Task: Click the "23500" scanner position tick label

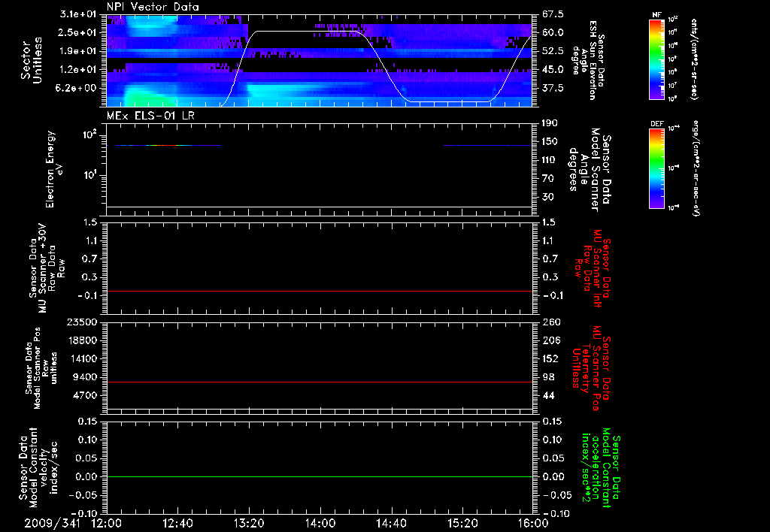Action: tap(82, 322)
